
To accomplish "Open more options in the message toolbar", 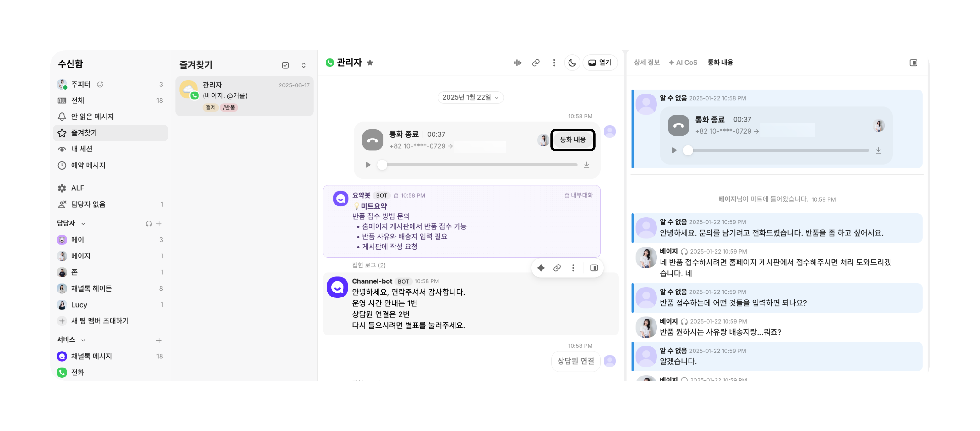I will click(x=573, y=268).
